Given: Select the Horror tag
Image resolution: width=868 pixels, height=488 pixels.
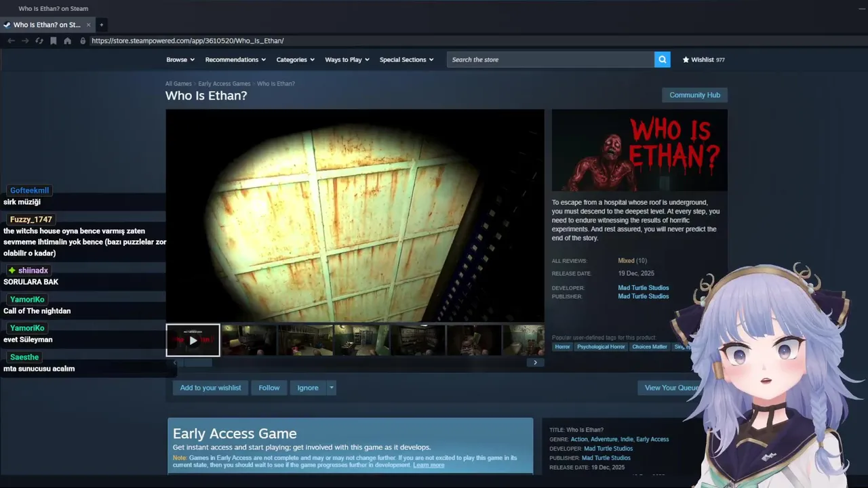Looking at the screenshot, I should pos(563,347).
